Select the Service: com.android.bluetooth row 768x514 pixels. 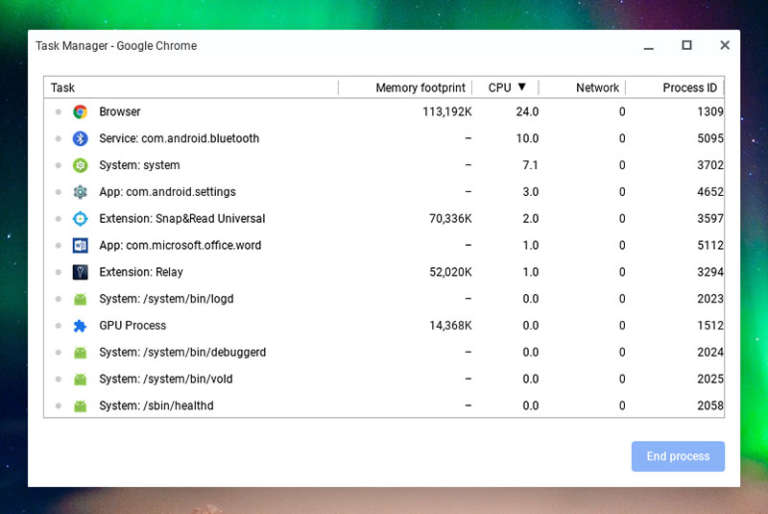(384, 139)
